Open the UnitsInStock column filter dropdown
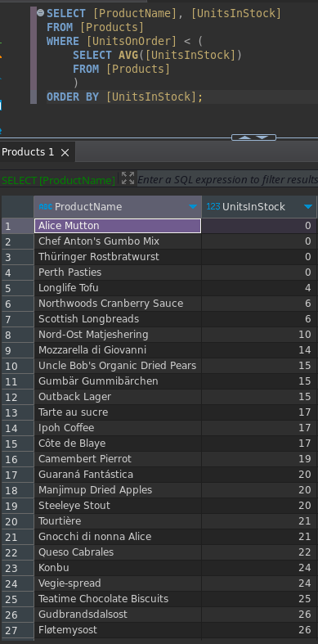318x644 pixels. click(308, 206)
